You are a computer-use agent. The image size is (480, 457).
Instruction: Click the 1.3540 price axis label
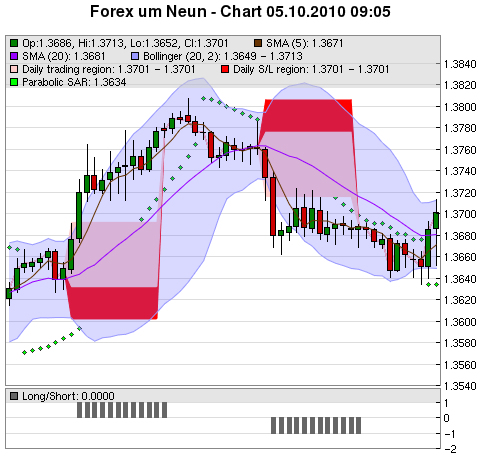point(460,386)
